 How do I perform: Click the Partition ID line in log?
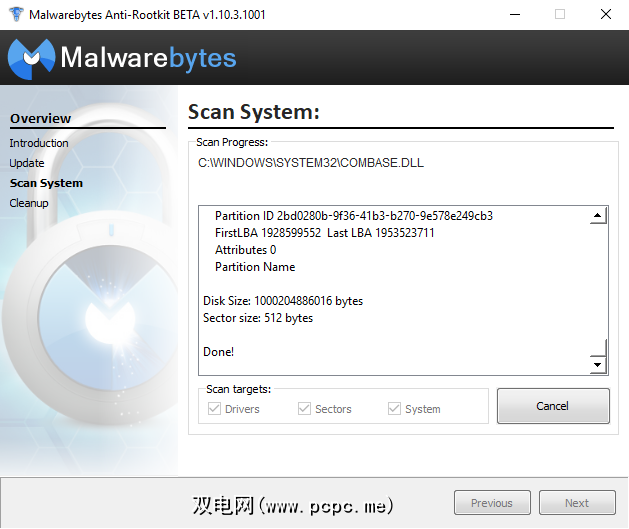tap(354, 216)
